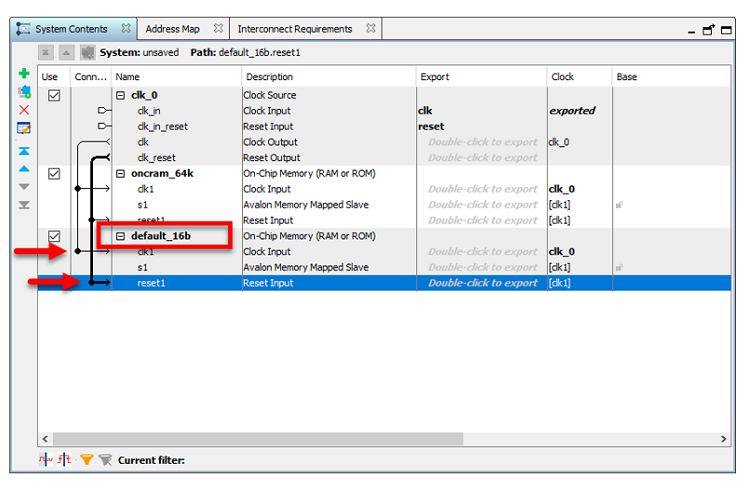This screenshot has width=750, height=491.
Task: Click the reset connection dot for default_16b reset1
Action: [91, 283]
